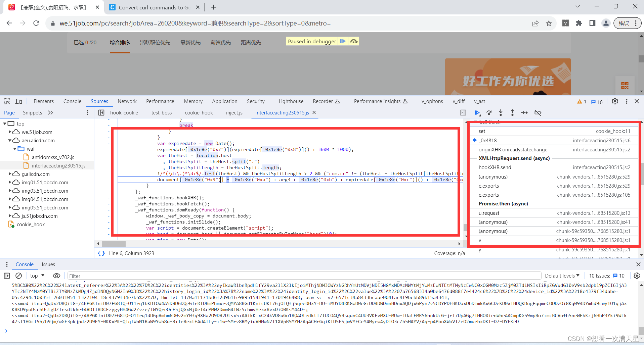Step over next function call

click(x=489, y=113)
